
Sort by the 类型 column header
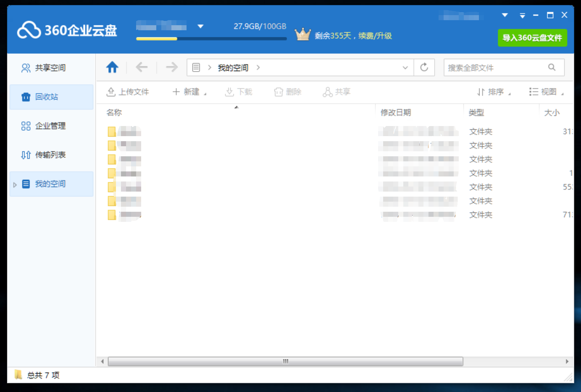click(x=476, y=112)
